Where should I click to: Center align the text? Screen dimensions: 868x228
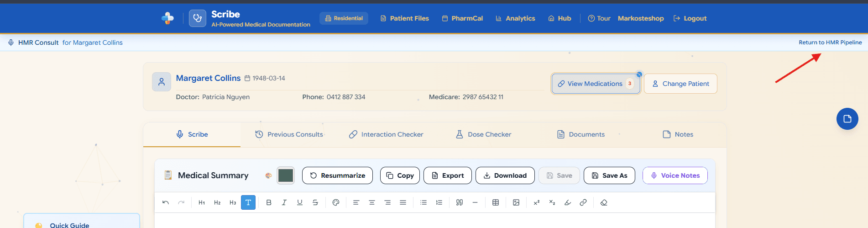[x=372, y=202]
